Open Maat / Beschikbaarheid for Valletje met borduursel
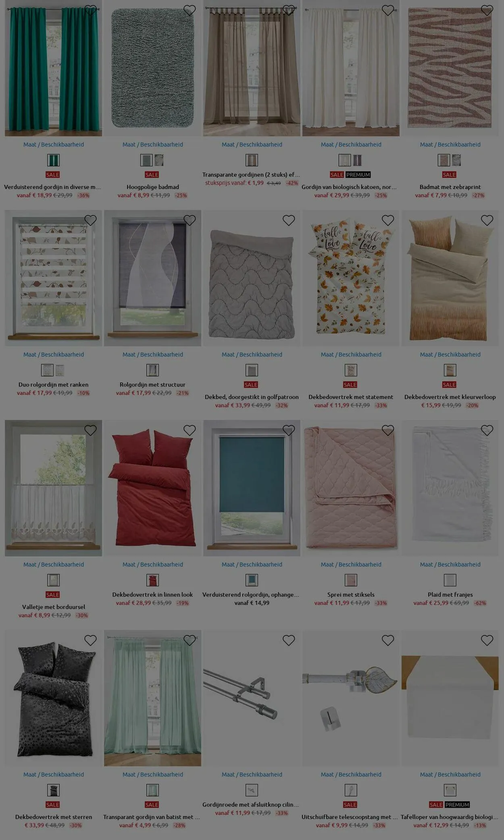 click(x=54, y=564)
